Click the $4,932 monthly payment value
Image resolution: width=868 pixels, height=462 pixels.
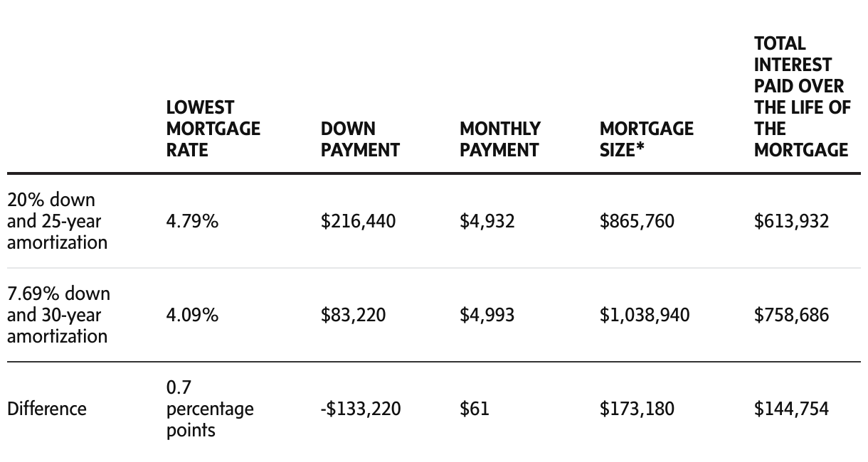pyautogui.click(x=487, y=221)
